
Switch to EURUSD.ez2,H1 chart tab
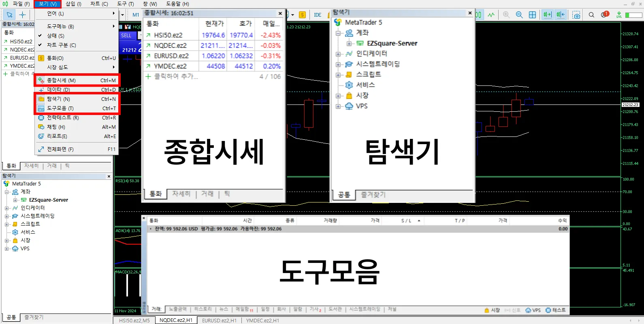[x=219, y=320]
